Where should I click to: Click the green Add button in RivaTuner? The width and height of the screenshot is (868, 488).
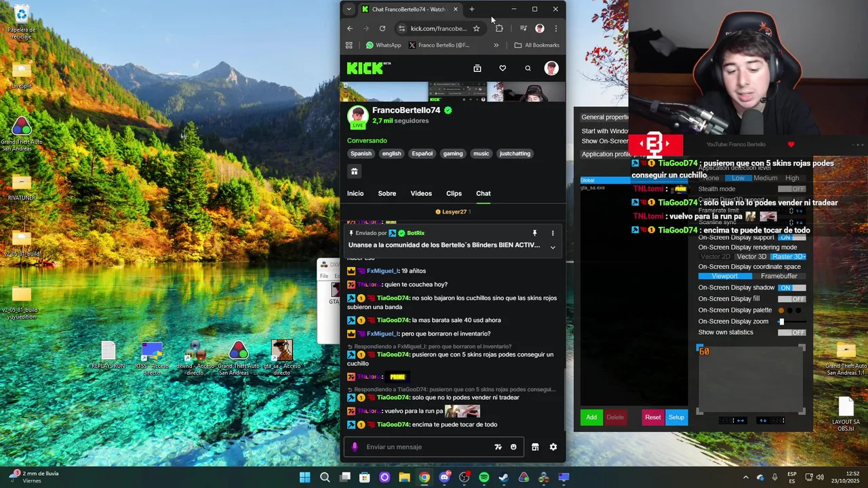[x=591, y=418]
